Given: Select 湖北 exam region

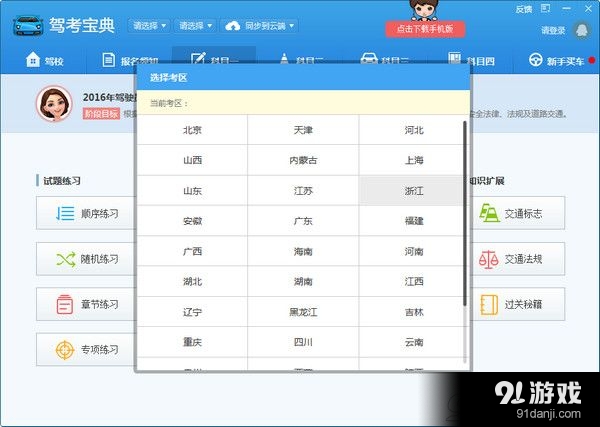Looking at the screenshot, I should click(x=192, y=282).
